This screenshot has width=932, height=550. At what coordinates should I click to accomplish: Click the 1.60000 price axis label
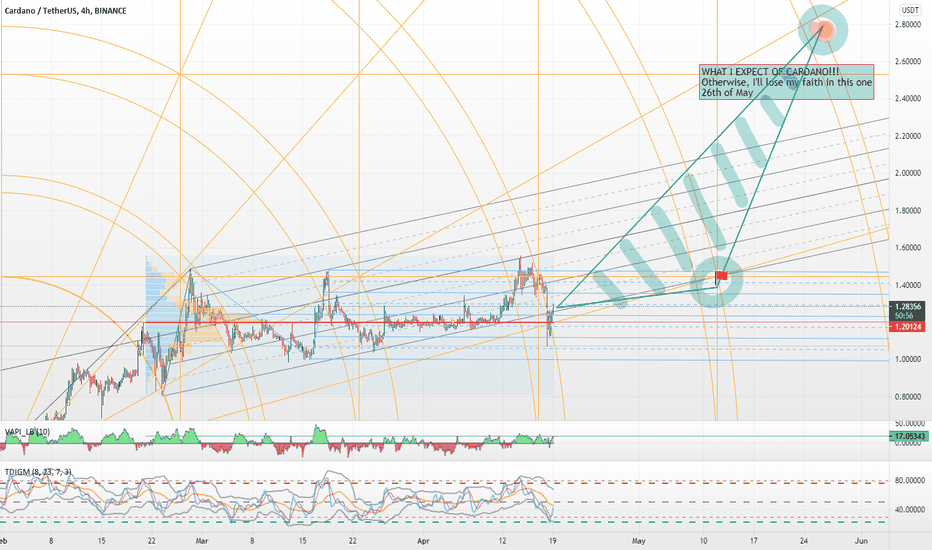(909, 248)
